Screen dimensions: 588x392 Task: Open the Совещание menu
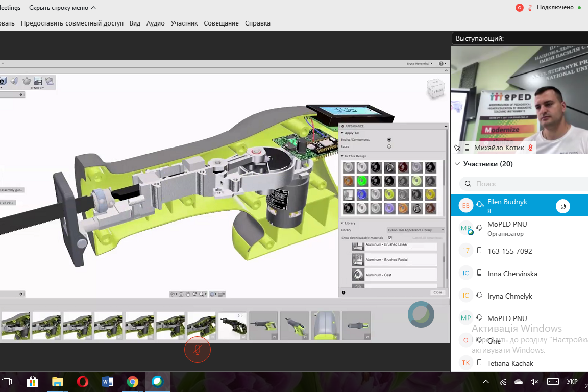point(221,23)
